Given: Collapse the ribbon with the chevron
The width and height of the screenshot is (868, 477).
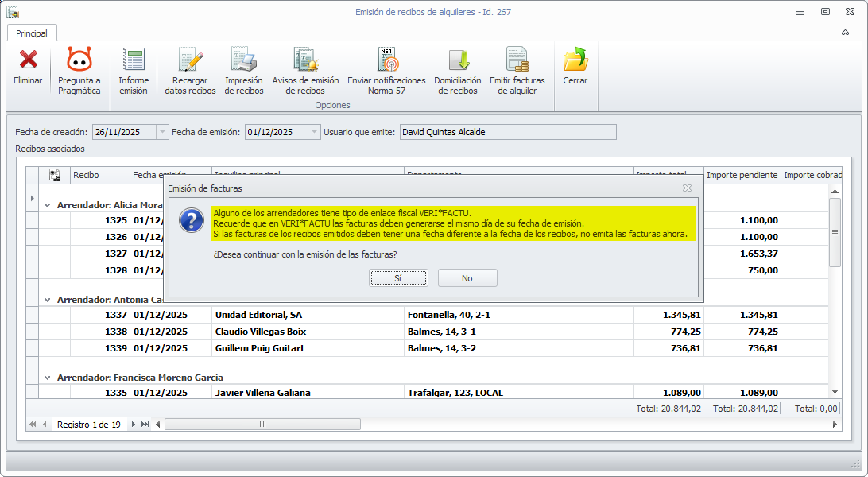Looking at the screenshot, I should (845, 33).
